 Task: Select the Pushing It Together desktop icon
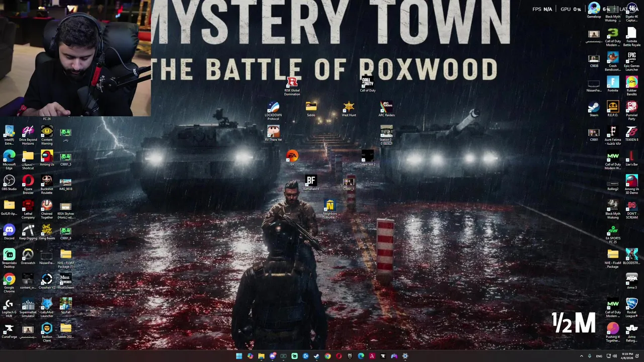tap(613, 333)
